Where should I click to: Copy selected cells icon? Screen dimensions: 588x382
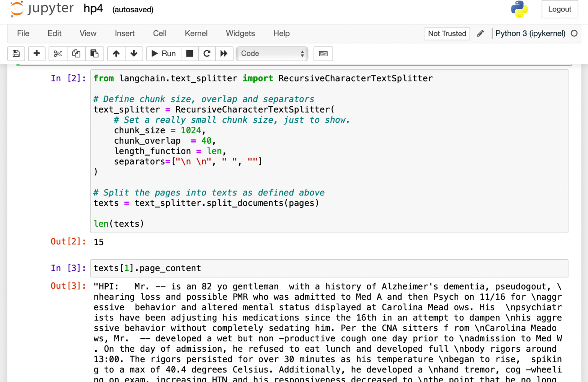pos(76,54)
